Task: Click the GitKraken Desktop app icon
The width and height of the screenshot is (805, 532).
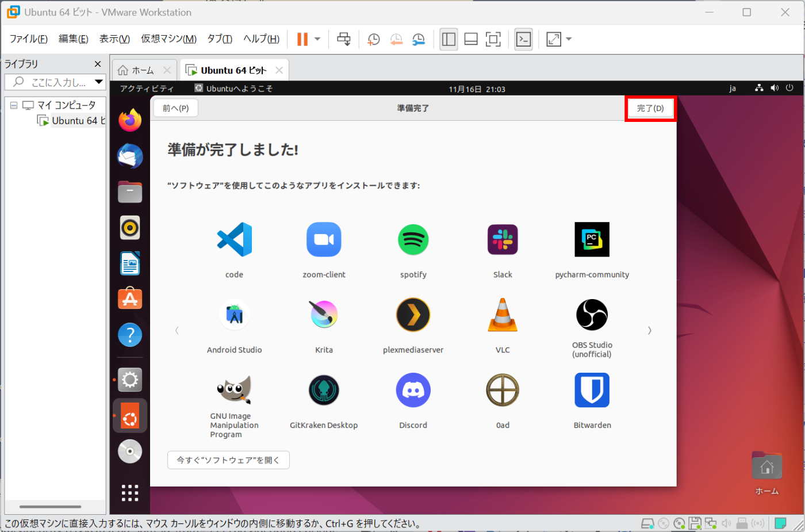Action: [324, 391]
